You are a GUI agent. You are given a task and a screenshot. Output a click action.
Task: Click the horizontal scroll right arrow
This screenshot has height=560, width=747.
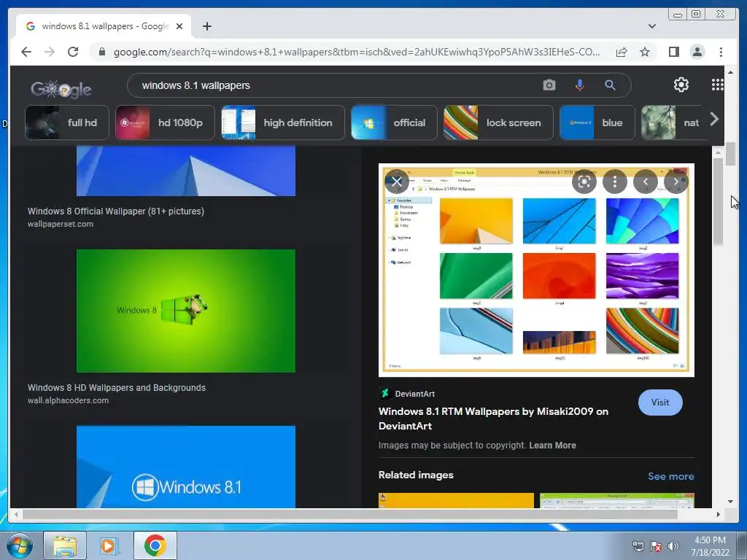(x=719, y=514)
